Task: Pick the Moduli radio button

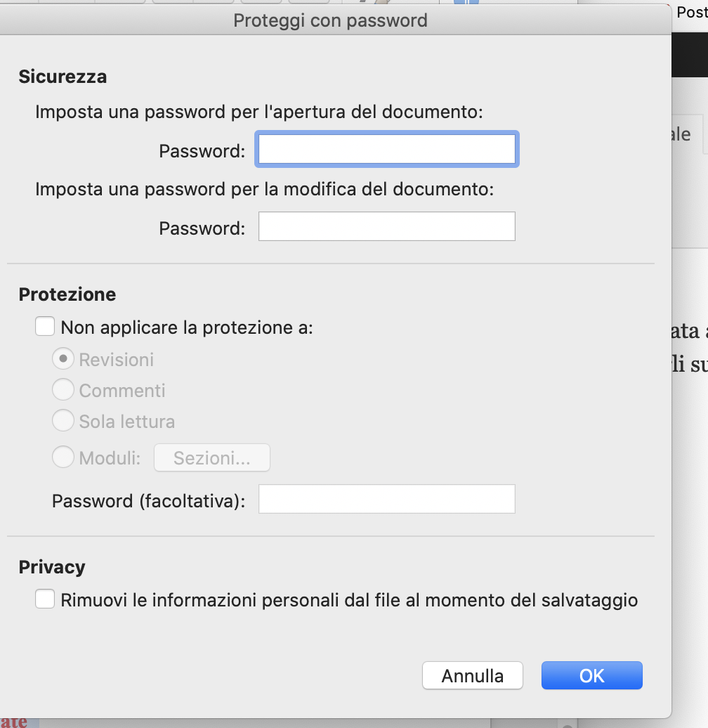Action: click(63, 457)
